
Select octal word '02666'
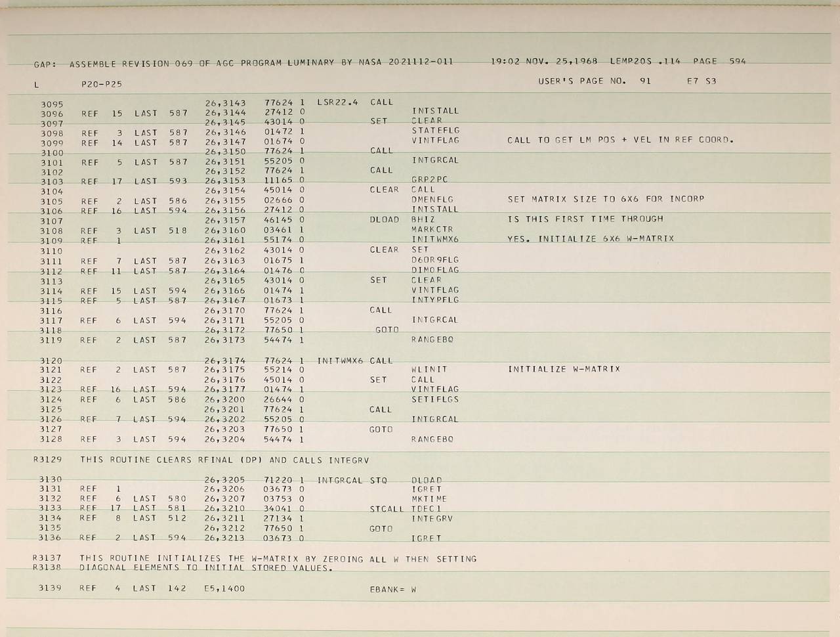click(278, 200)
